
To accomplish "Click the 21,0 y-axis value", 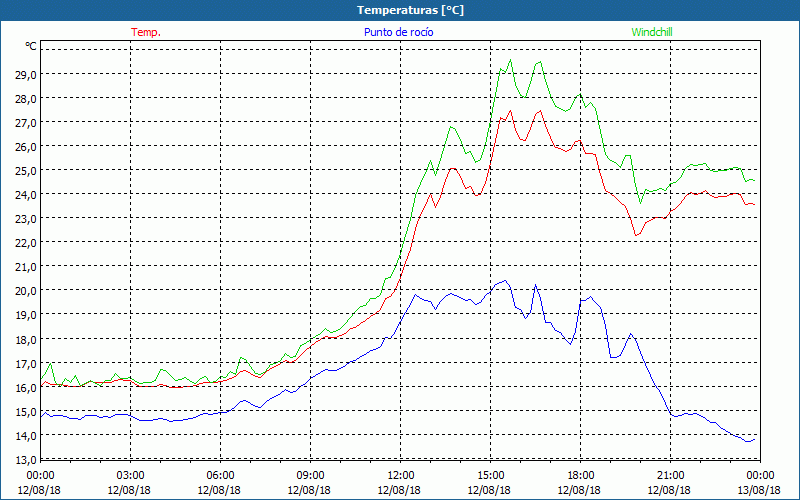I will 26,267.
